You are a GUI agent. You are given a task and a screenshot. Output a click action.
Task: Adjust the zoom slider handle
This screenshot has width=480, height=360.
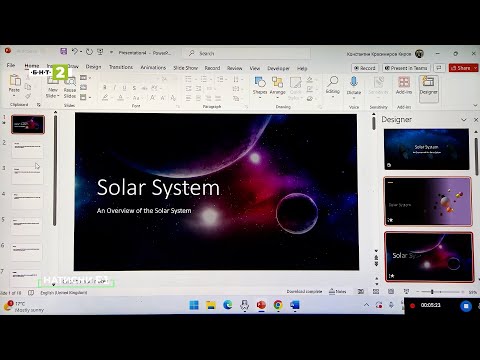click(432, 292)
